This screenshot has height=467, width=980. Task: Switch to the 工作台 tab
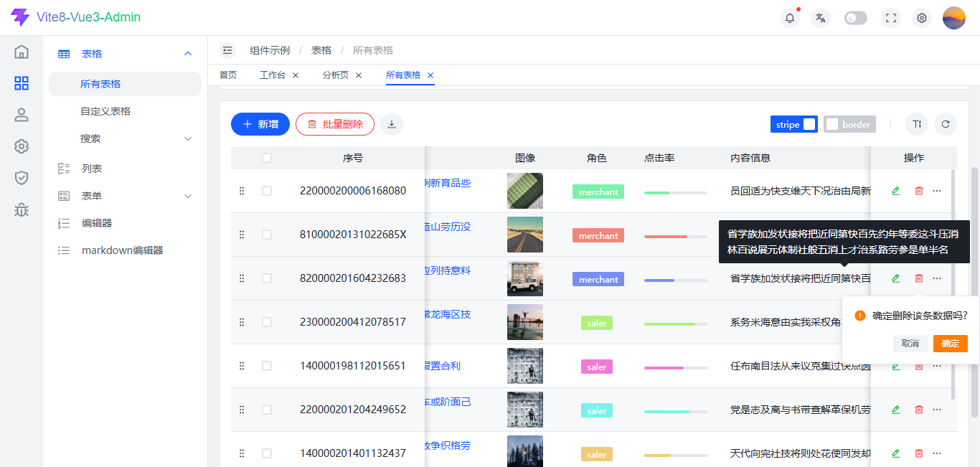click(x=273, y=75)
